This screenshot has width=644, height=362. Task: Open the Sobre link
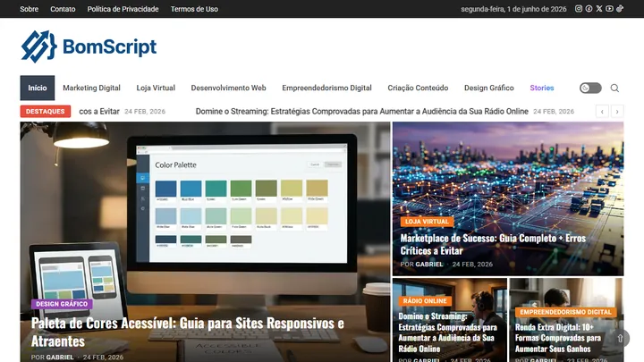[x=30, y=9]
